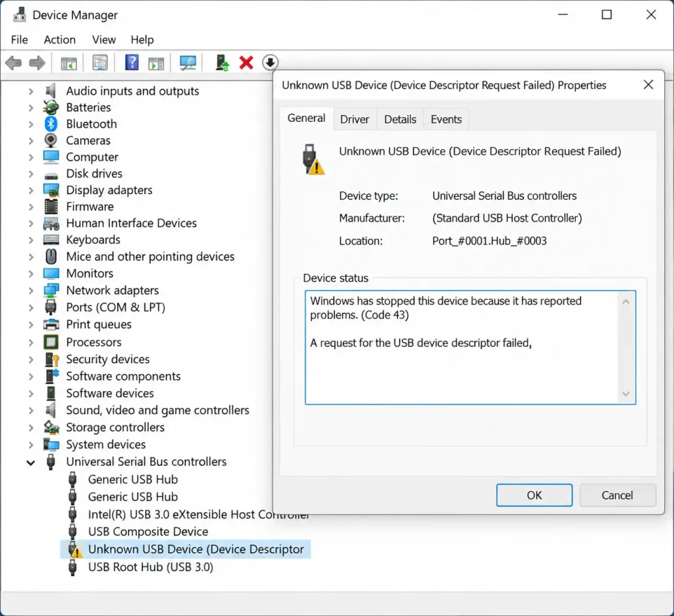
Task: Click the Security devices key icon
Action: point(51,359)
